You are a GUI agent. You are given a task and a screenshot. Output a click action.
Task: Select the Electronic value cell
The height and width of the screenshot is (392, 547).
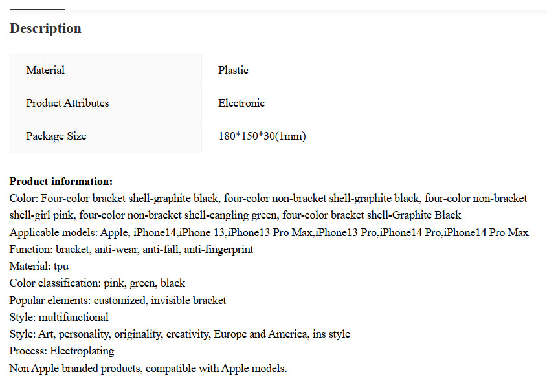tap(241, 103)
